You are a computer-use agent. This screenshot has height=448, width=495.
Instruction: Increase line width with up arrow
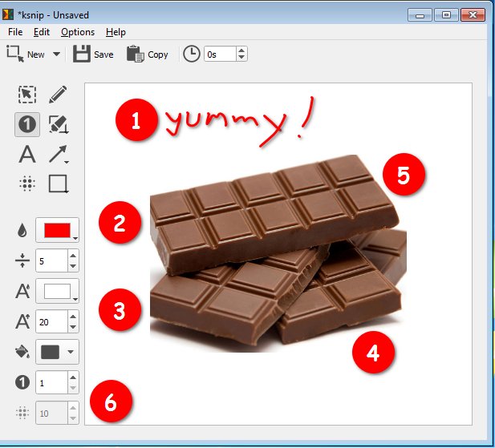point(73,256)
